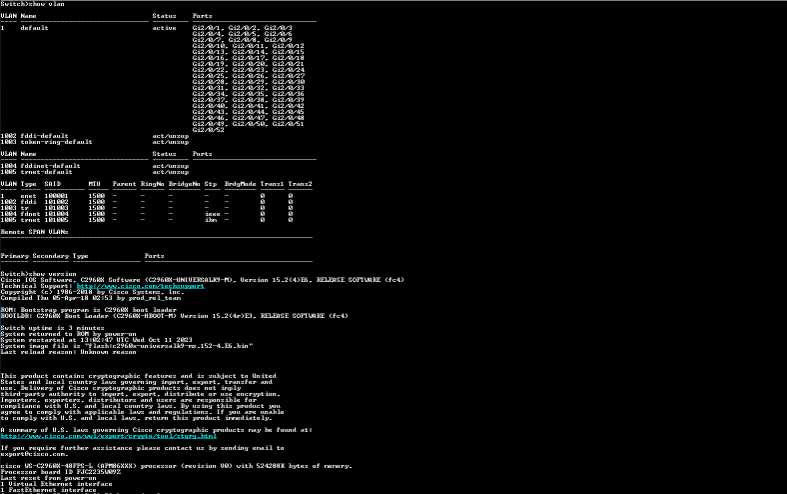
Task: Click the 'Secondary' column header
Action: (51, 256)
